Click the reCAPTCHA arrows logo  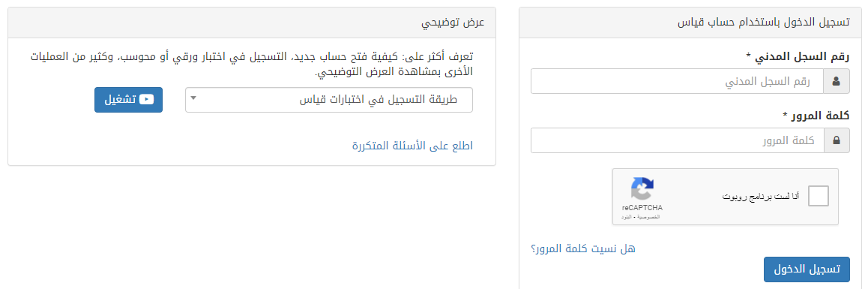[x=642, y=189]
